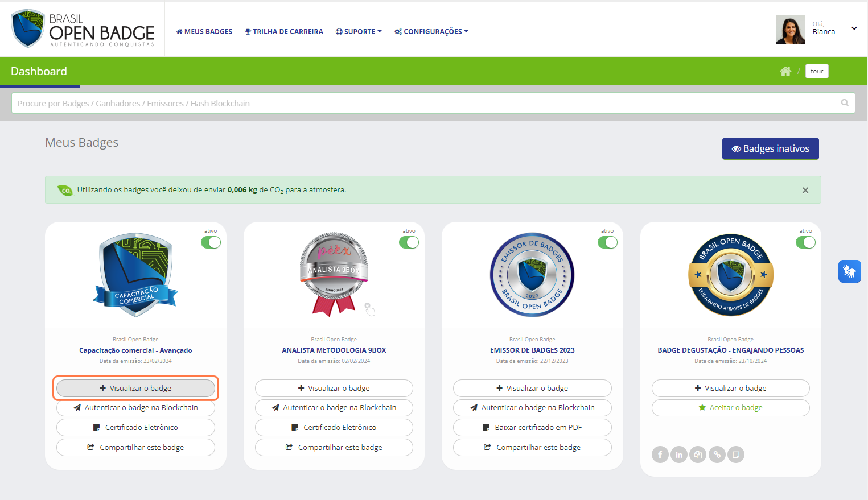Open the Capacitação comercial - Avançado title link
Image resolution: width=868 pixels, height=500 pixels.
(x=135, y=350)
